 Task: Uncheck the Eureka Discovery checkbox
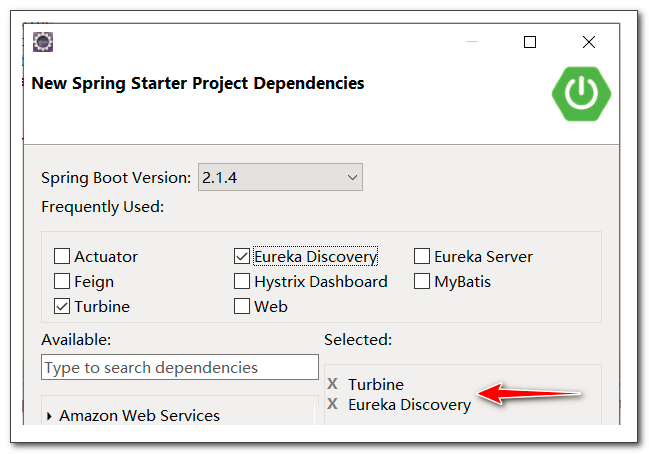click(242, 256)
